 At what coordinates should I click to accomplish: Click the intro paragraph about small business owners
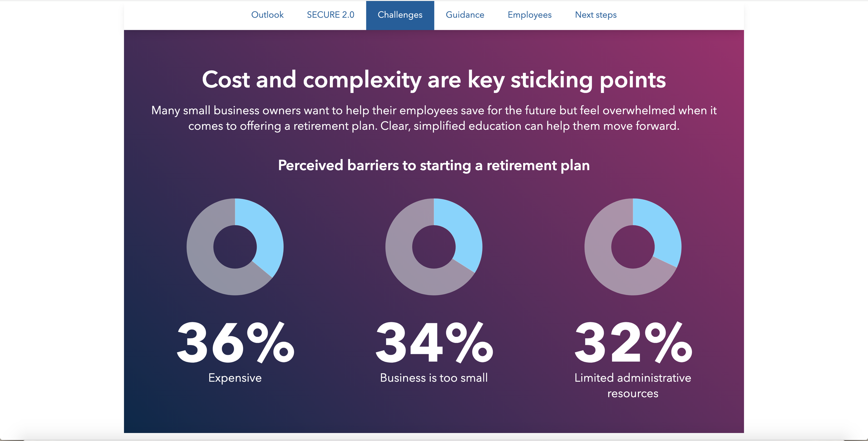(434, 118)
